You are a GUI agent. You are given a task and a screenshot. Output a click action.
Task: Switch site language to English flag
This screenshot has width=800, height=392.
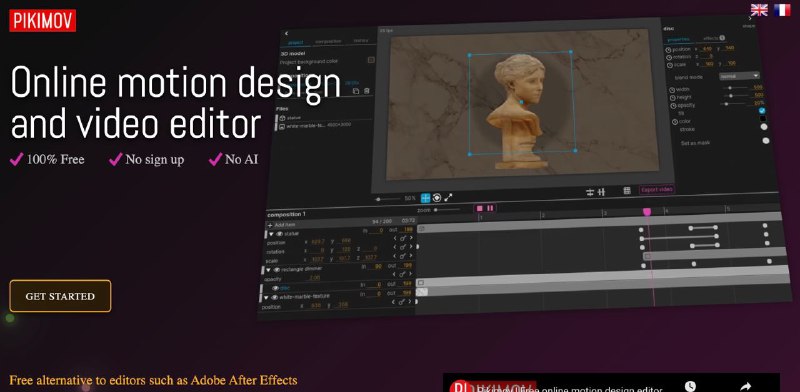tap(759, 10)
